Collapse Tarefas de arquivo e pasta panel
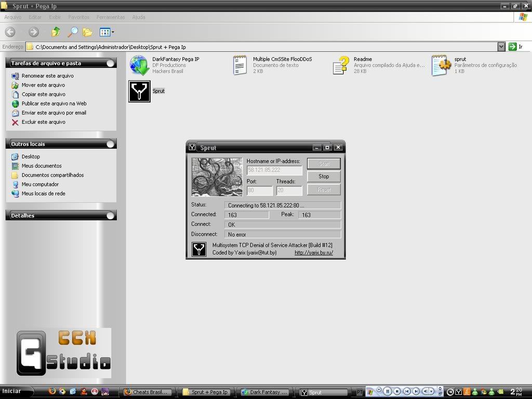 point(110,63)
